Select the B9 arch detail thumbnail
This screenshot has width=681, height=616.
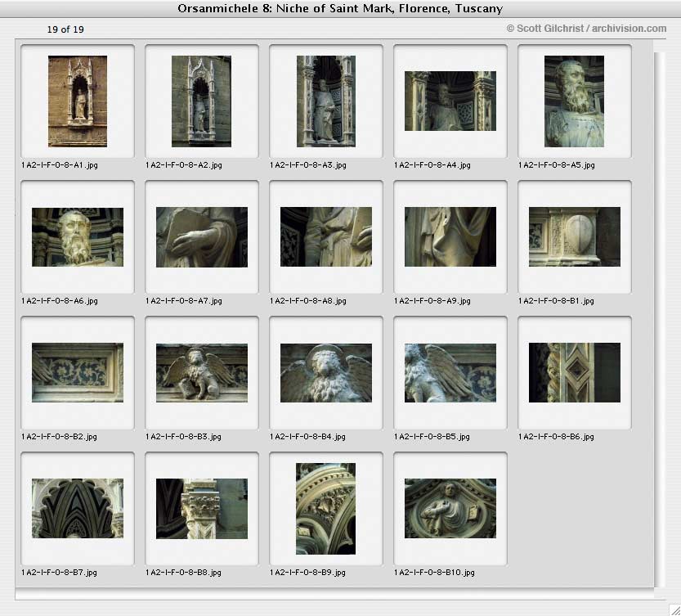[x=325, y=509]
